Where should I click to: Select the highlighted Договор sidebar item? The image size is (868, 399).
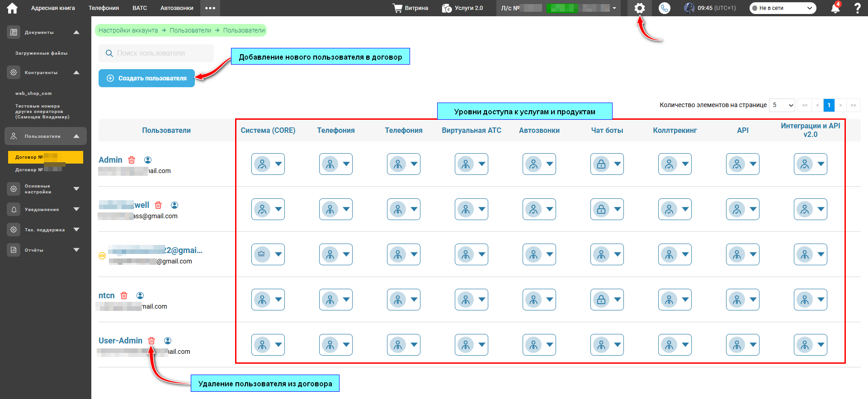(x=46, y=157)
